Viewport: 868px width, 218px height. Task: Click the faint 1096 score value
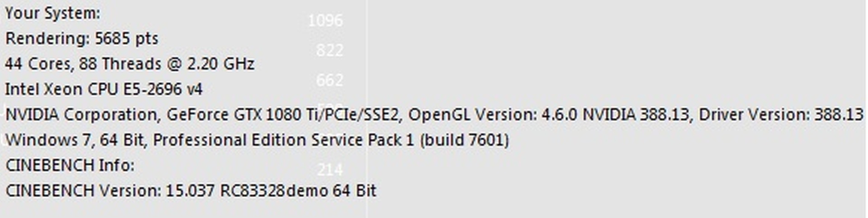[x=325, y=21]
